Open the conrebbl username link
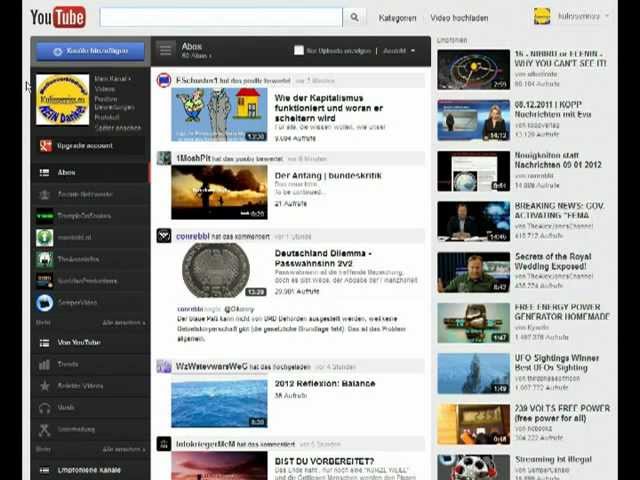This screenshot has height=480, width=640. [x=193, y=236]
